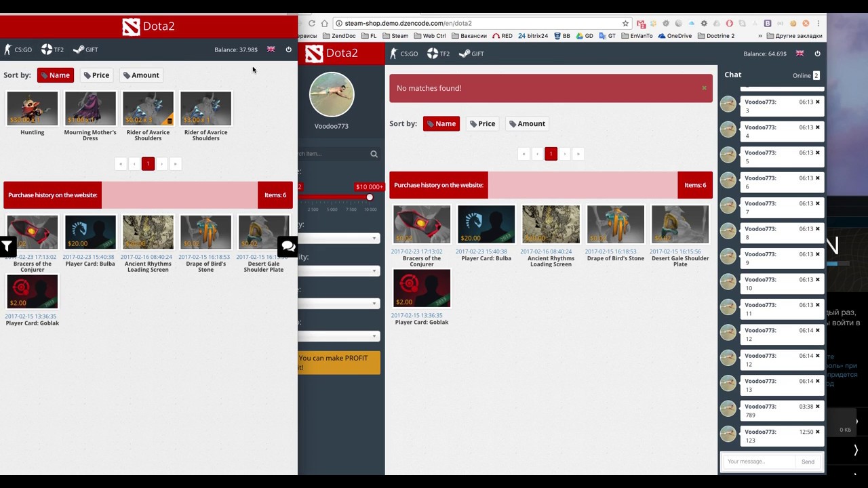Open the OneDrive bookmark
Screen dimensions: 868x488
click(x=675, y=36)
